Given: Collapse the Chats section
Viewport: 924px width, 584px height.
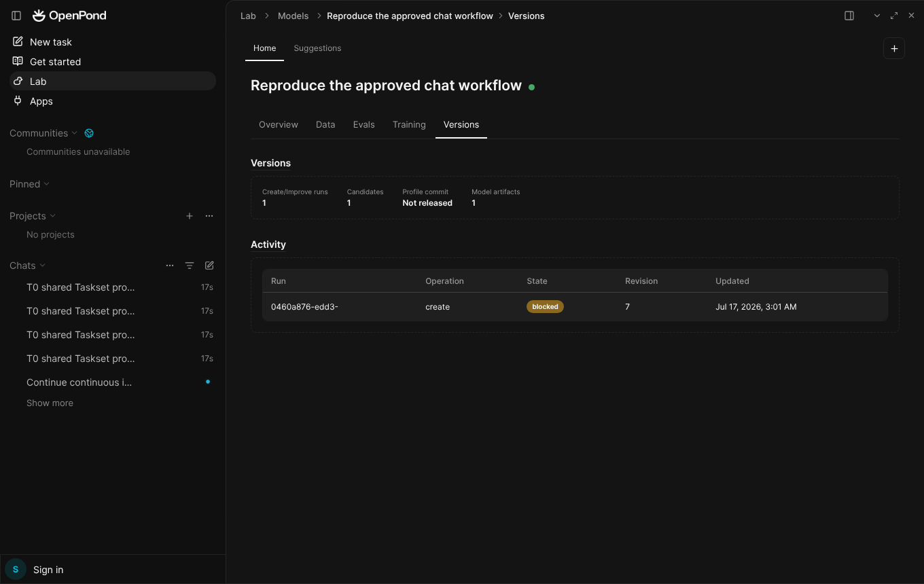Looking at the screenshot, I should click(27, 266).
